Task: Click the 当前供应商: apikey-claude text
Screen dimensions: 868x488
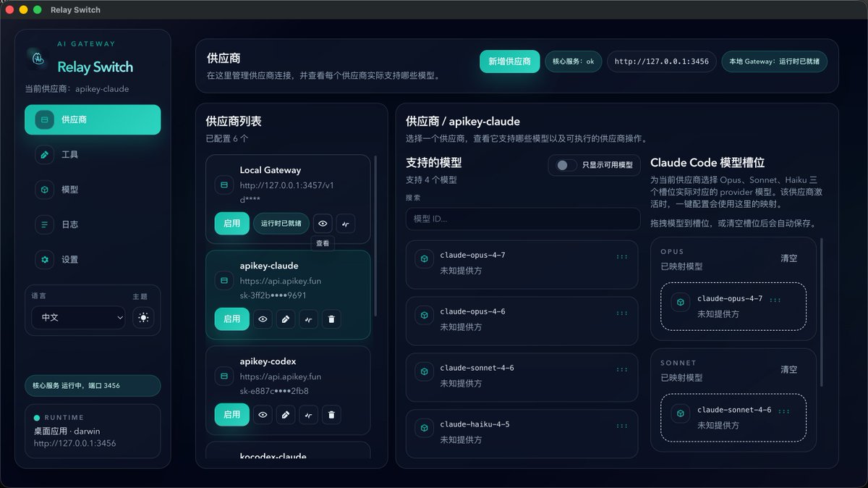Action: point(77,89)
